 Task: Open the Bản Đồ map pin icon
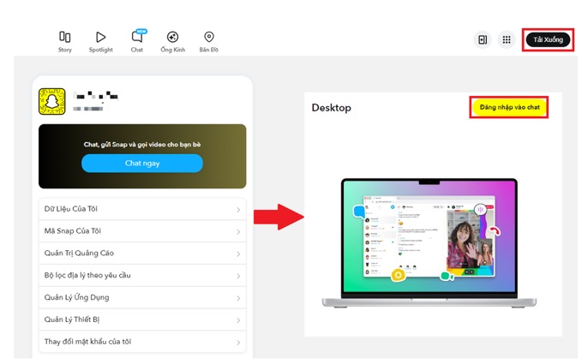click(208, 38)
